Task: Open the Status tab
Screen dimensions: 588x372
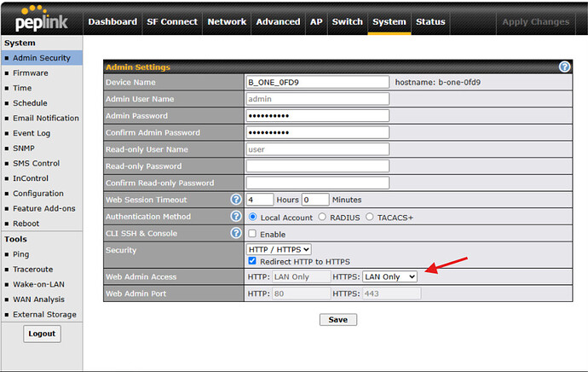Action: tap(430, 22)
